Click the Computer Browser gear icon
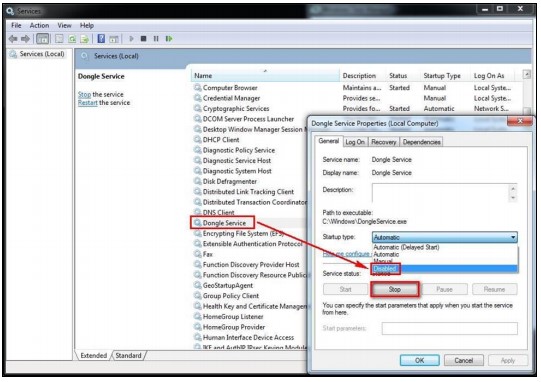541x382 pixels. 198,87
